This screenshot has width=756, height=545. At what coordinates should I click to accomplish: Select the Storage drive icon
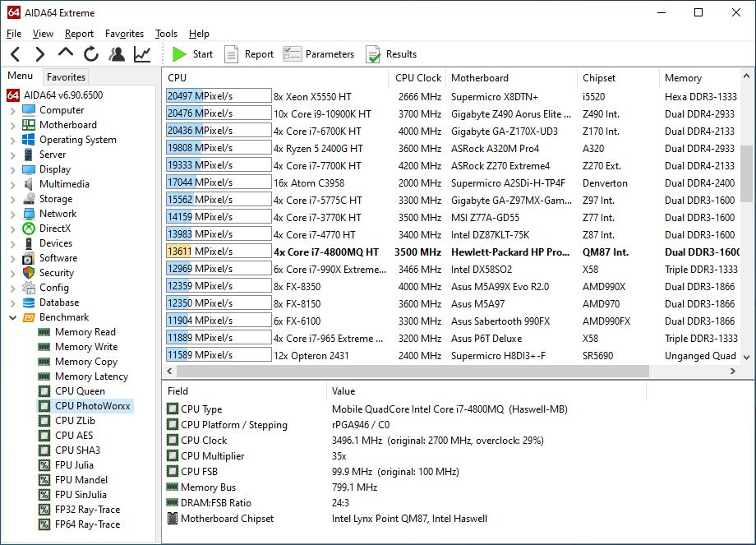click(29, 199)
